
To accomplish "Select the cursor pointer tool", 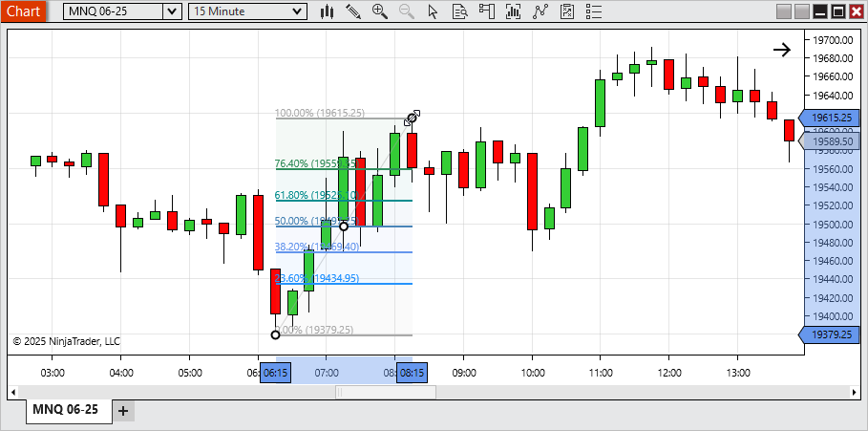I will (434, 11).
